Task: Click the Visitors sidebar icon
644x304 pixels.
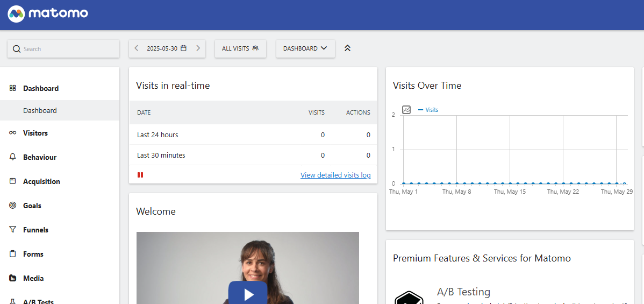Action: coord(12,133)
